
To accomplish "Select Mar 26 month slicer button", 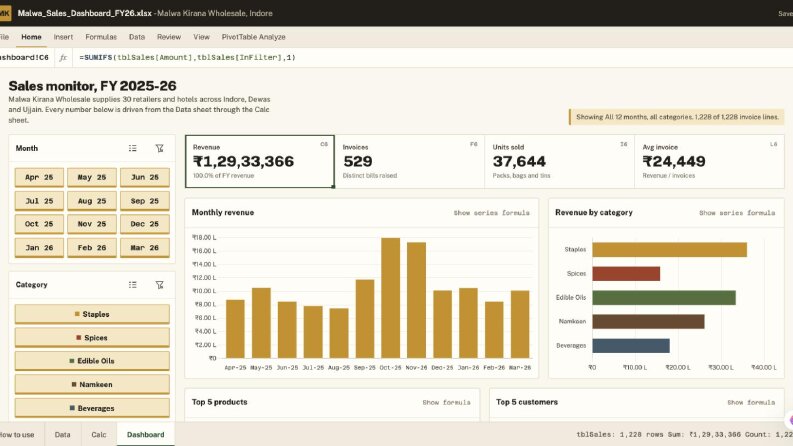I will pos(145,248).
